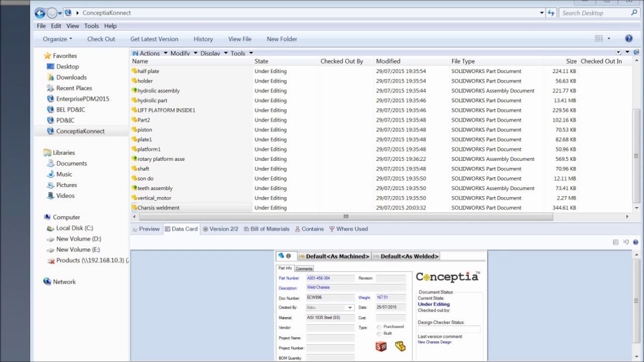Screen dimensions: 644x362
Task: Click the Downloads folder icon
Action: pos(50,77)
